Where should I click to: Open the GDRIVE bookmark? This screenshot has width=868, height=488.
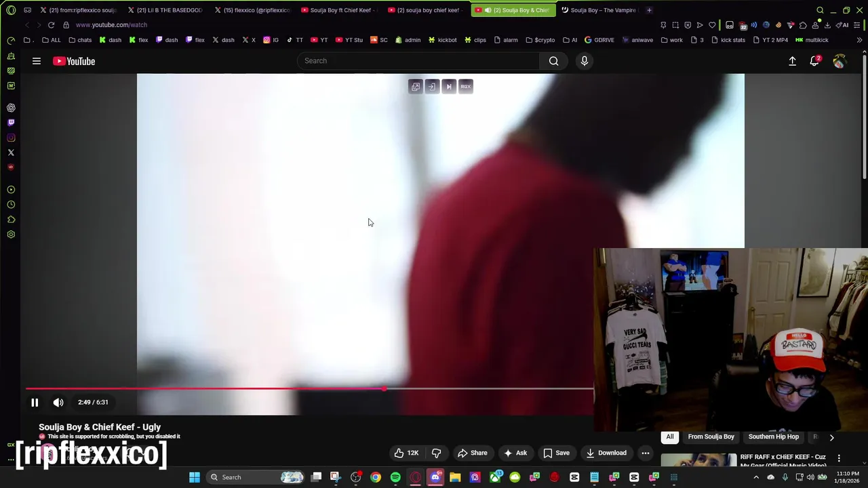click(599, 40)
